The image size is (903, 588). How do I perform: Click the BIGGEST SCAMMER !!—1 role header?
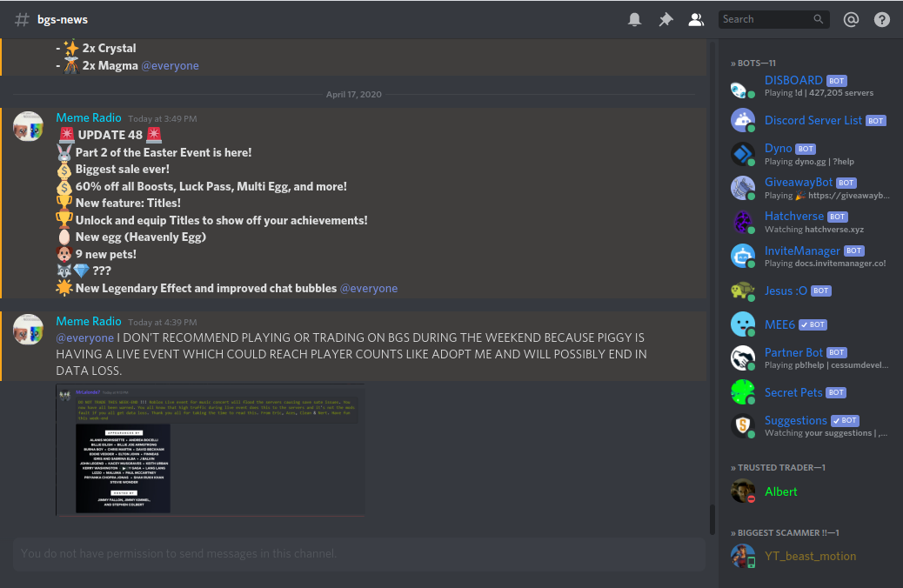pyautogui.click(x=785, y=533)
